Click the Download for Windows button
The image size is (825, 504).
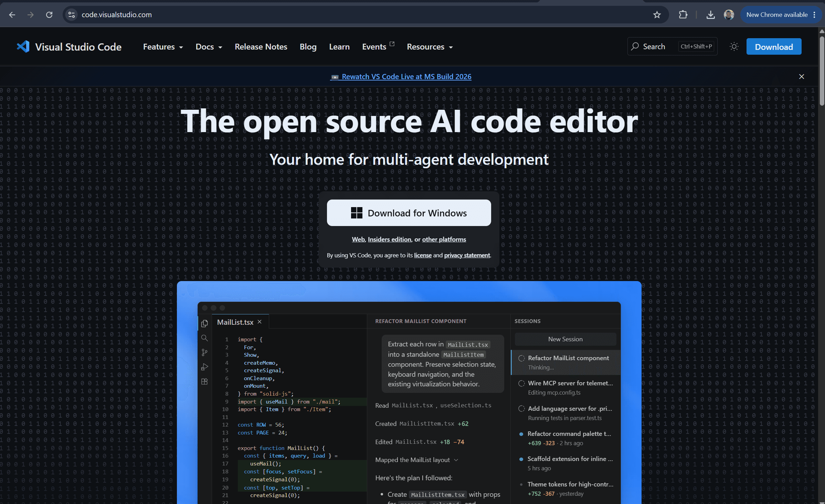pos(409,213)
